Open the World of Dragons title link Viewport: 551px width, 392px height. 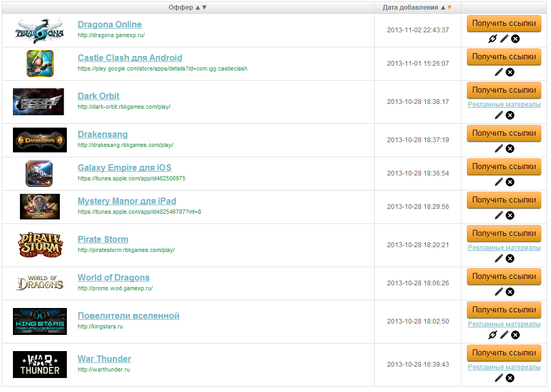[114, 278]
